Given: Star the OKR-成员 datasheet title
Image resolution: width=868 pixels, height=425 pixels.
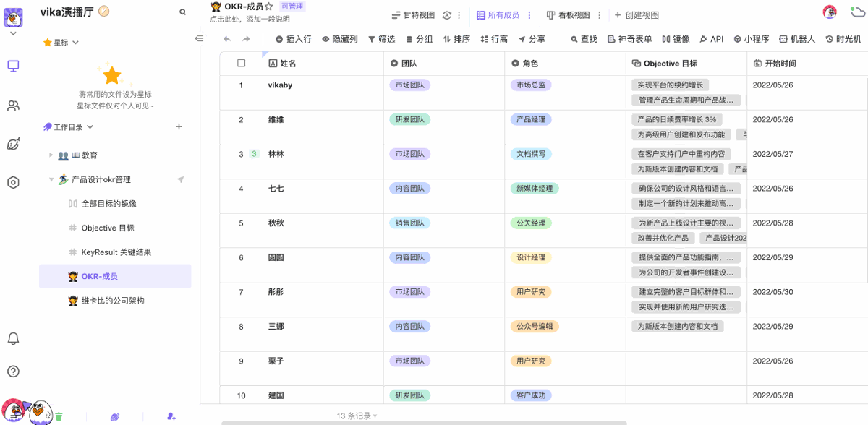Looking at the screenshot, I should click(269, 7).
